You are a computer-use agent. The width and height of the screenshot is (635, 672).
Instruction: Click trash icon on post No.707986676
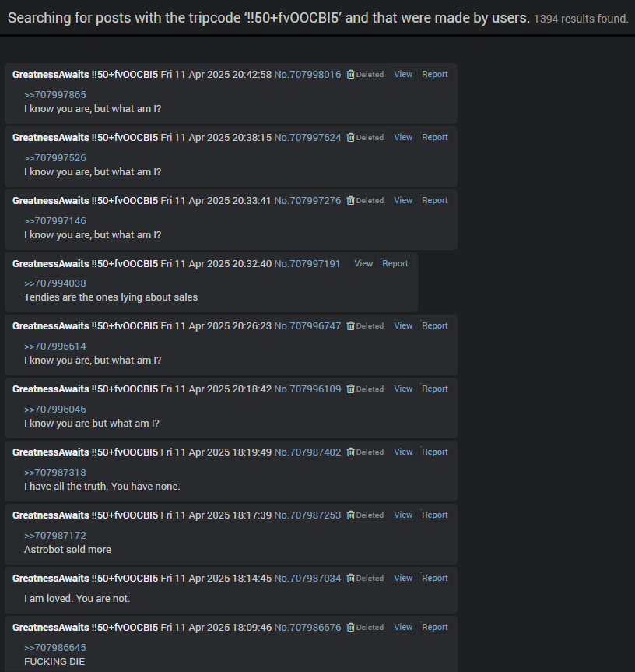coord(350,628)
